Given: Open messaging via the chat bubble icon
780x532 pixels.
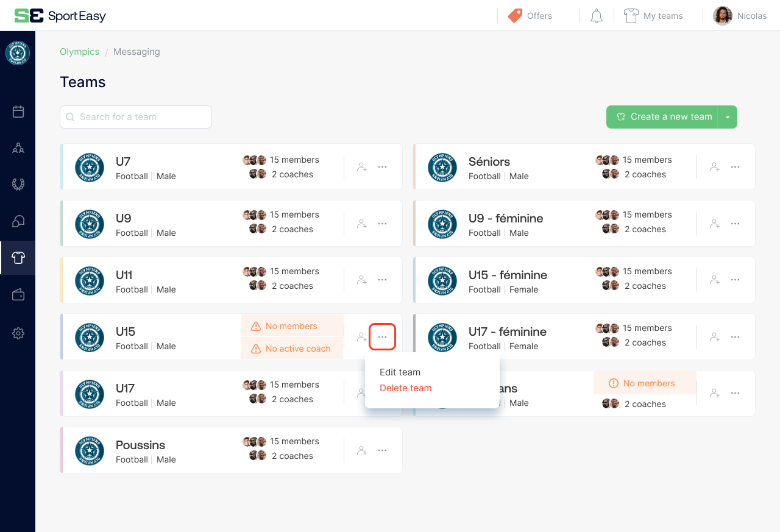Looking at the screenshot, I should [18, 221].
